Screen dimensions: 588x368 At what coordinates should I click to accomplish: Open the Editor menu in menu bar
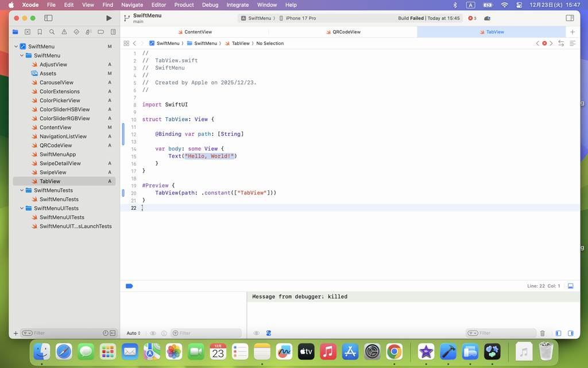point(158,5)
